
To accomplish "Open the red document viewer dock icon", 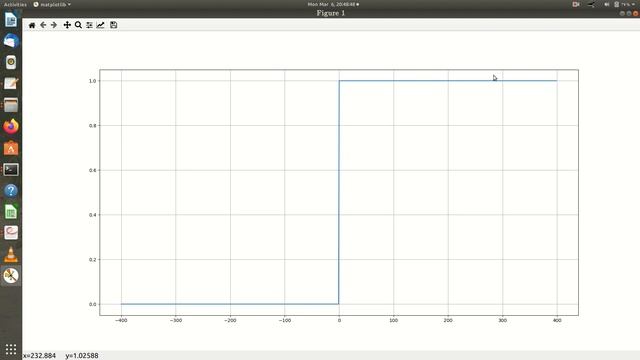I will pyautogui.click(x=11, y=233).
